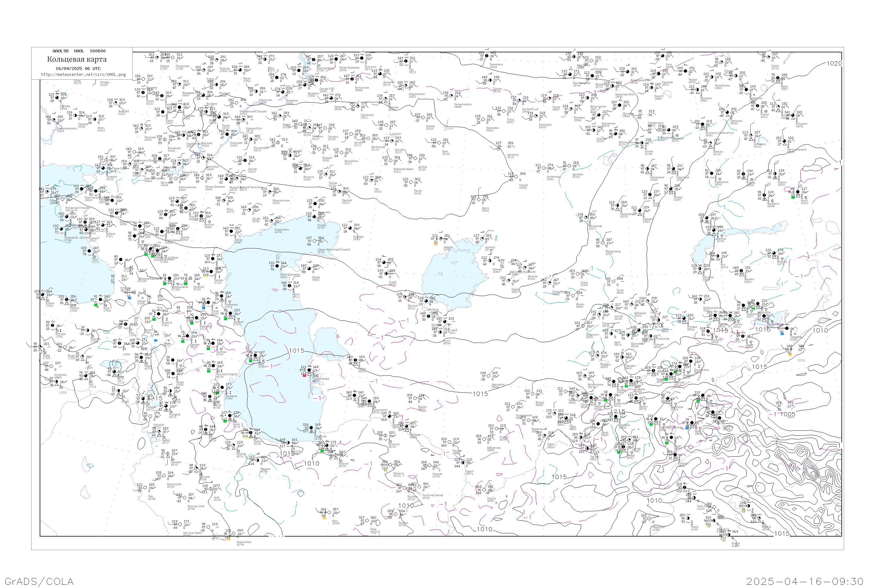Click Esenguly station's filled circle symbol
Viewport: 882px width, 588px height.
pos(311,427)
